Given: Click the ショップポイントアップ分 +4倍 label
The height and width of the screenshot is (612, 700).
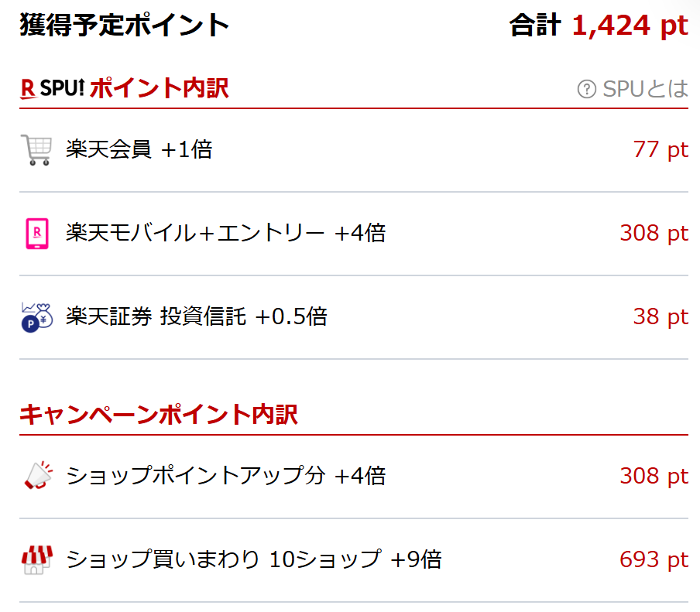Looking at the screenshot, I should [x=225, y=476].
